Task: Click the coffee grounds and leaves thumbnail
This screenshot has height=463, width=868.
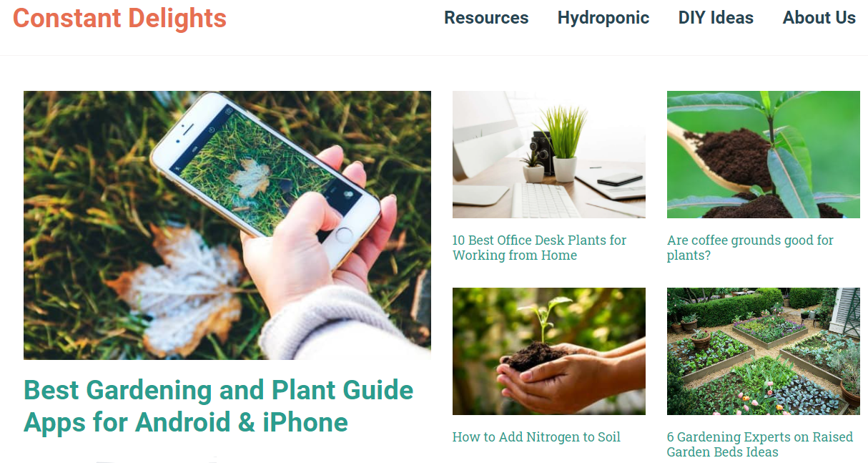Action: [764, 155]
